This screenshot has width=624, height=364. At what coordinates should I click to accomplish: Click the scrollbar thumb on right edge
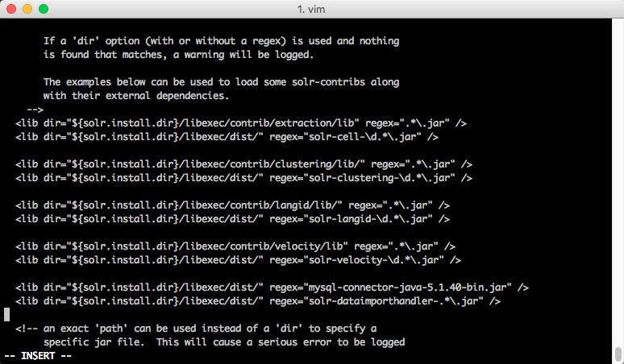coord(618,354)
